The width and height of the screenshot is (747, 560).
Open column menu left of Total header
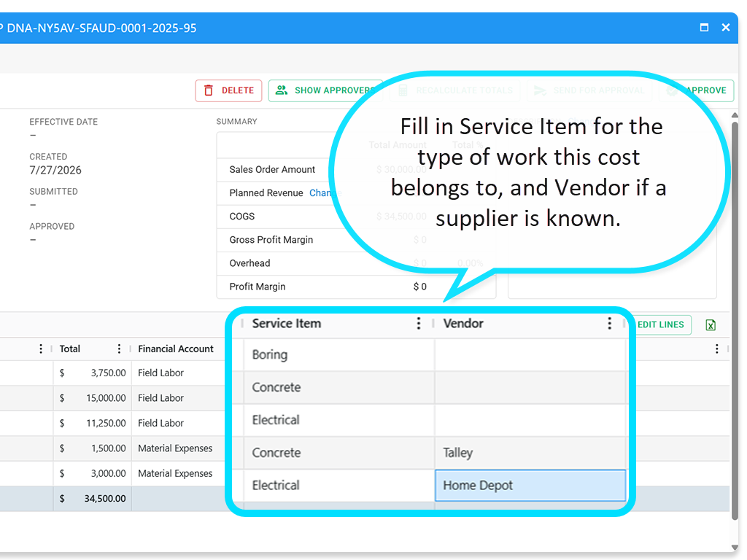click(x=41, y=349)
